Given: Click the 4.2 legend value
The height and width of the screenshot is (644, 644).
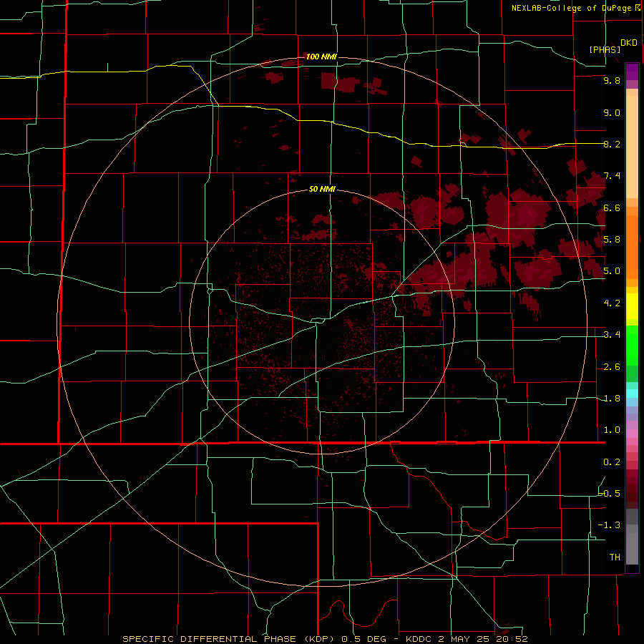Looking at the screenshot, I should (612, 303).
